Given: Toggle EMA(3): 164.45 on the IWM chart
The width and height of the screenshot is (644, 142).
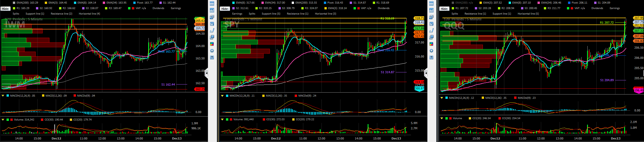Looking at the screenshot, I should tap(56, 3).
